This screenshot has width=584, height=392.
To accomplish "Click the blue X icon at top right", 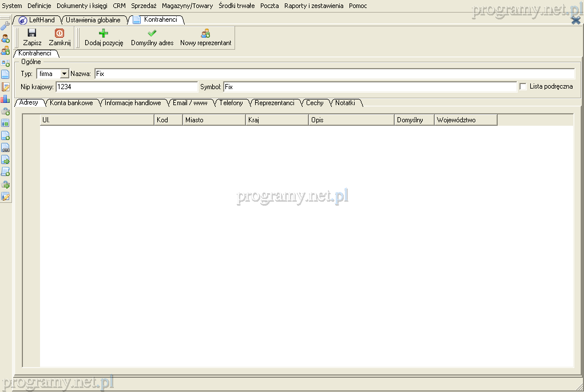I will [576, 20].
